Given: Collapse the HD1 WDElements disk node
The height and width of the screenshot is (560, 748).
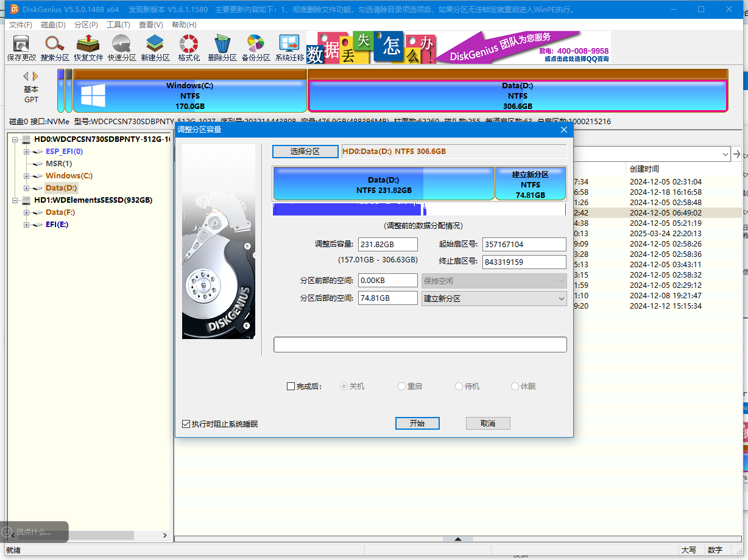Looking at the screenshot, I should [15, 200].
